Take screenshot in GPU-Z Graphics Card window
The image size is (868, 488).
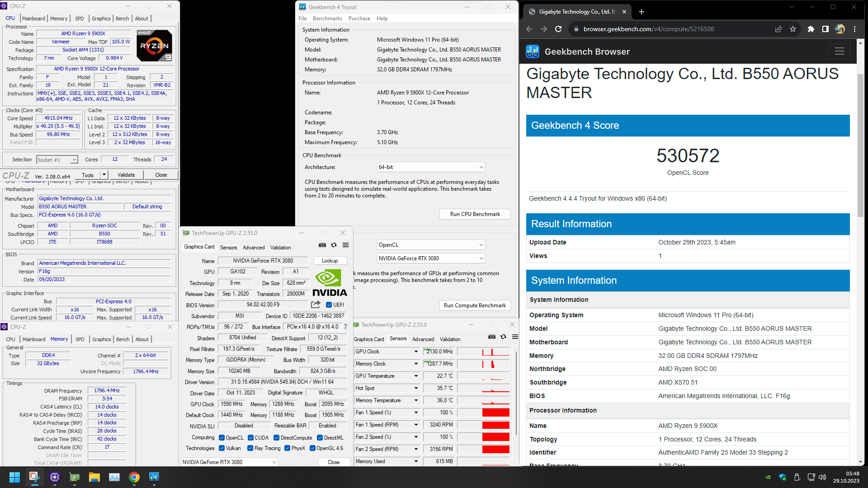pos(322,245)
